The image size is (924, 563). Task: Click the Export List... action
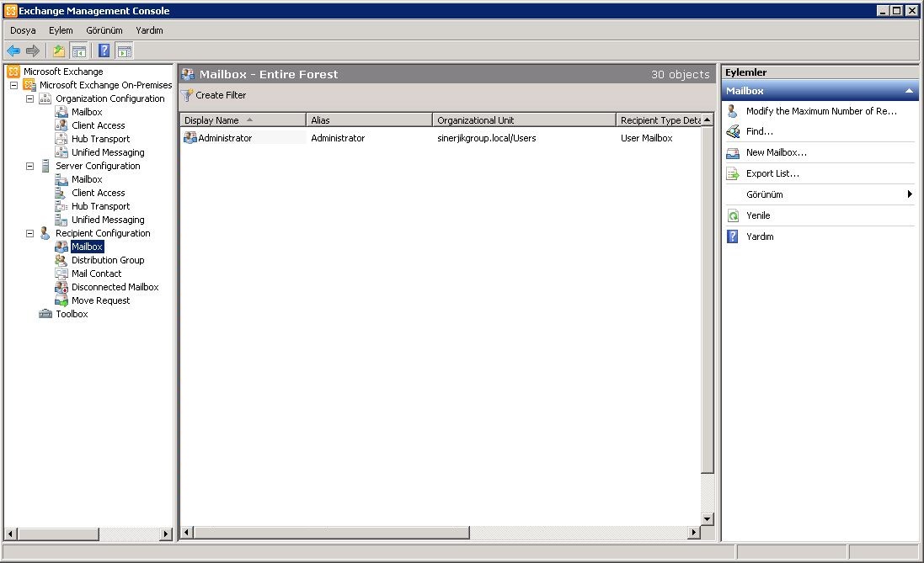[x=772, y=173]
